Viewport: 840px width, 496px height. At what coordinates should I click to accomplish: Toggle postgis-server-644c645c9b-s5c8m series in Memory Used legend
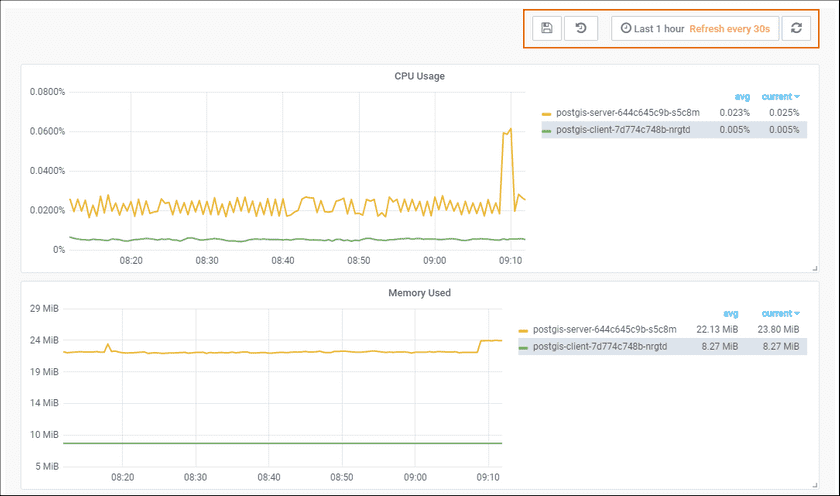pyautogui.click(x=604, y=329)
